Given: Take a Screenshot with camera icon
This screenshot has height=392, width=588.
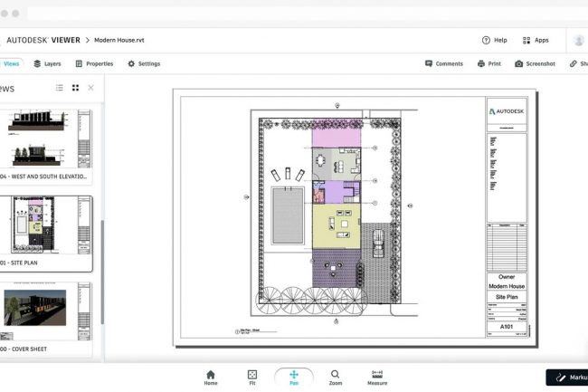Looking at the screenshot, I should tap(533, 63).
